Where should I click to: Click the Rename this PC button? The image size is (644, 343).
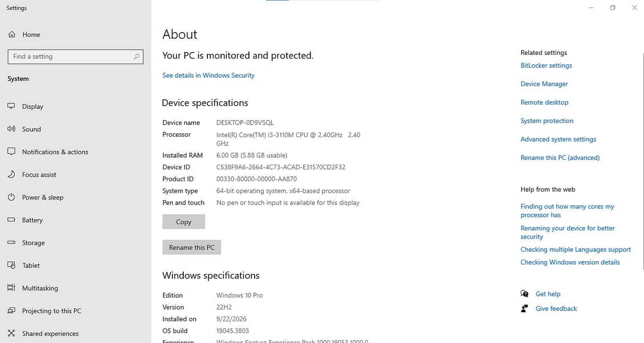[x=191, y=247]
